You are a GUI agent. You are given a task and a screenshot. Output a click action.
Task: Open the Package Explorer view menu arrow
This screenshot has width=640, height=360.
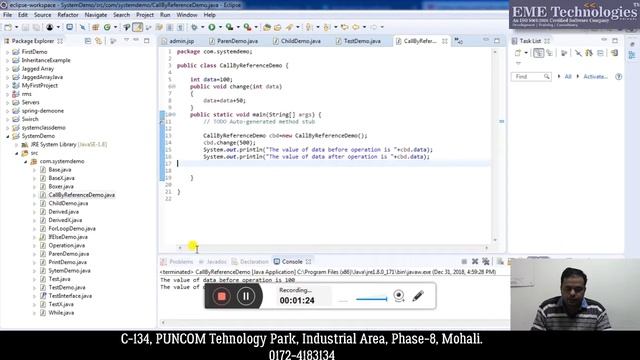pyautogui.click(x=127, y=40)
